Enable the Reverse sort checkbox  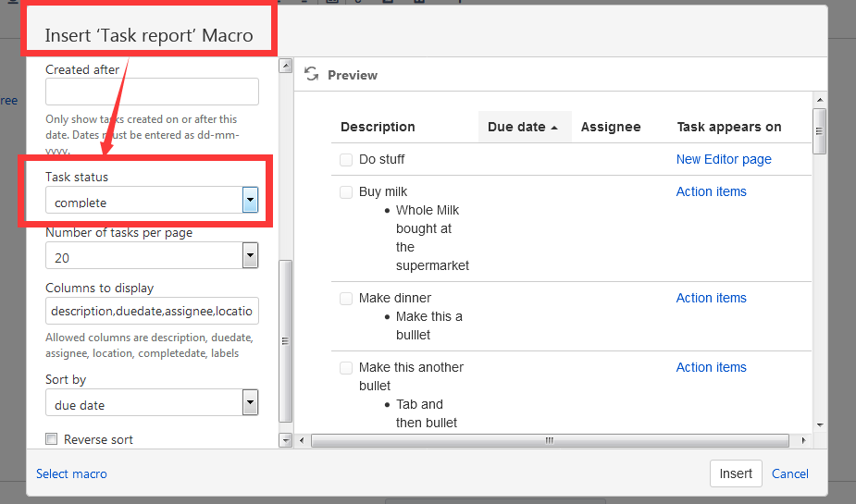pos(51,439)
